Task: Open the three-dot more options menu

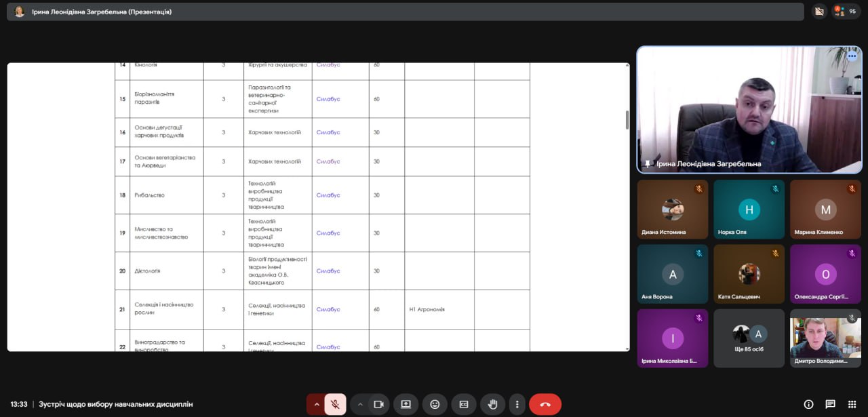Action: [x=517, y=404]
